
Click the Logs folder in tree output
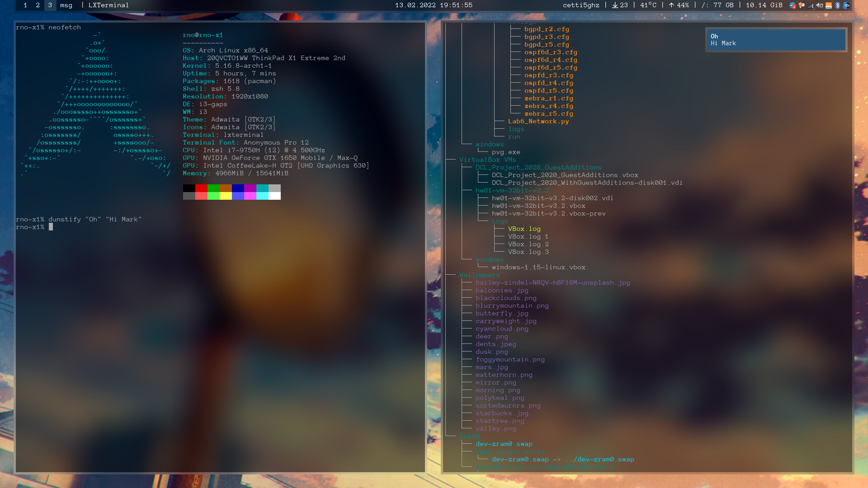click(x=500, y=221)
